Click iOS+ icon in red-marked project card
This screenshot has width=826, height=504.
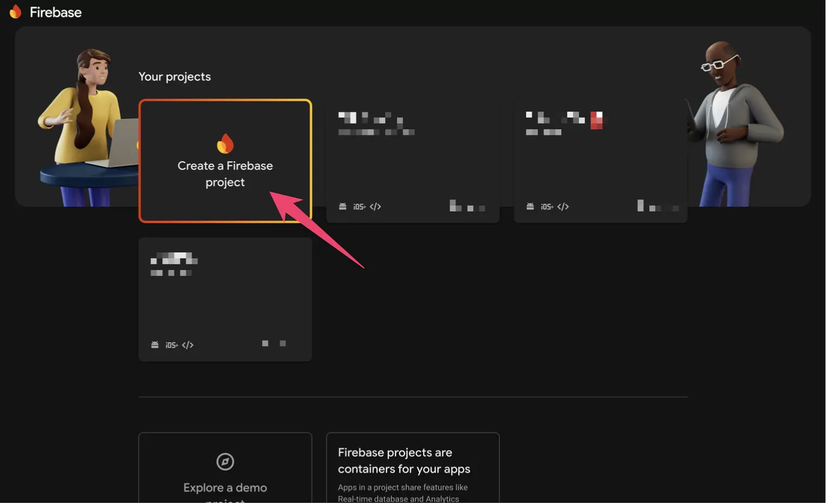[547, 206]
